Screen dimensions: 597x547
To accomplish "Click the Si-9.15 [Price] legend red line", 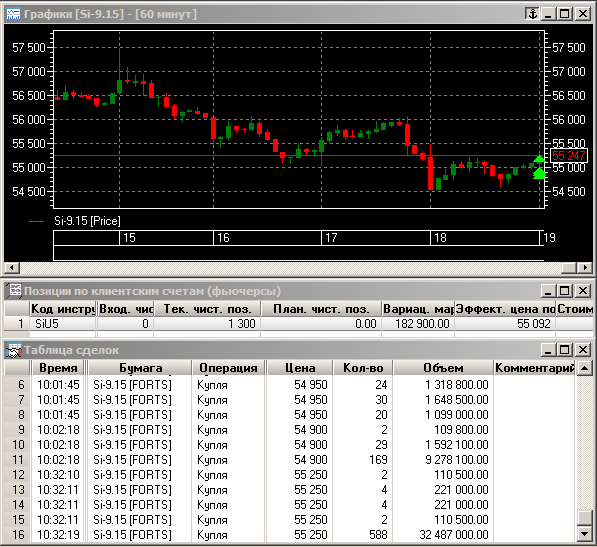I will point(37,222).
